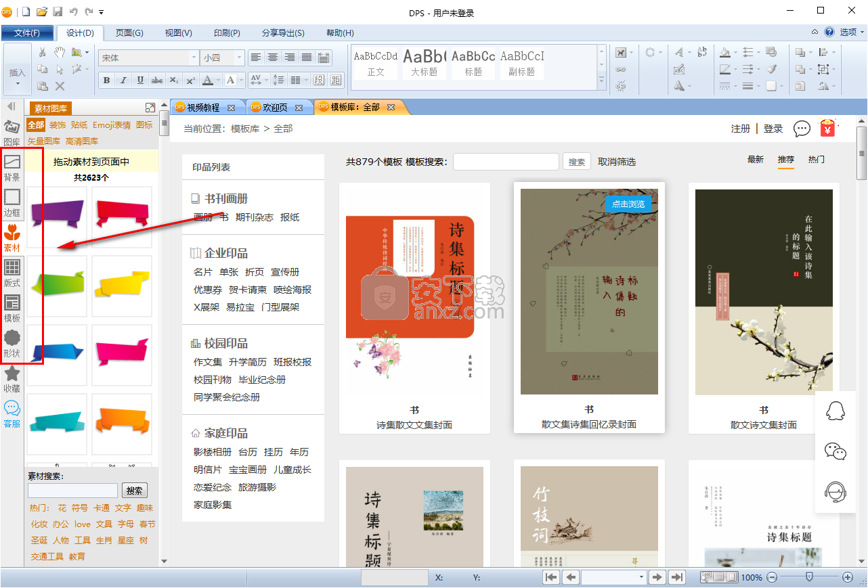
Task: Open the page number dropdown in the status bar
Action: 641,577
